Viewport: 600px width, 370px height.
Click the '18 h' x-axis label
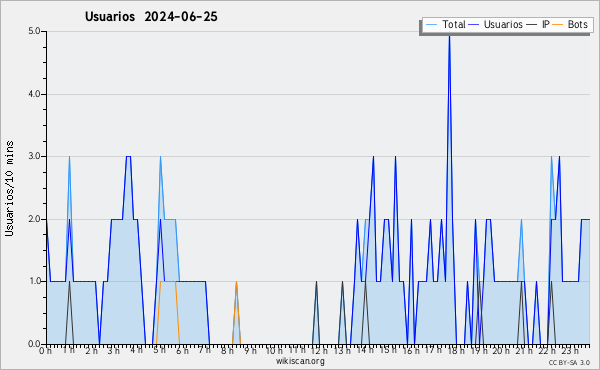456,351
